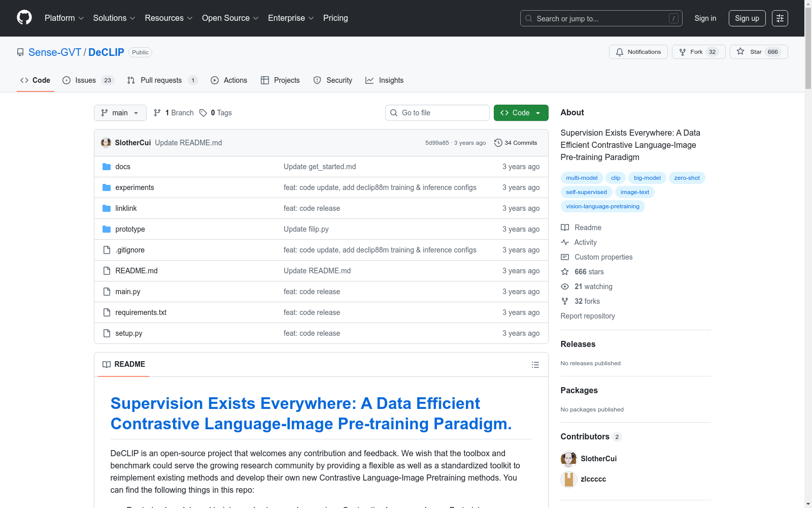Click the vision-language-pretraining topic tag
This screenshot has width=812, height=508.
[x=602, y=206]
